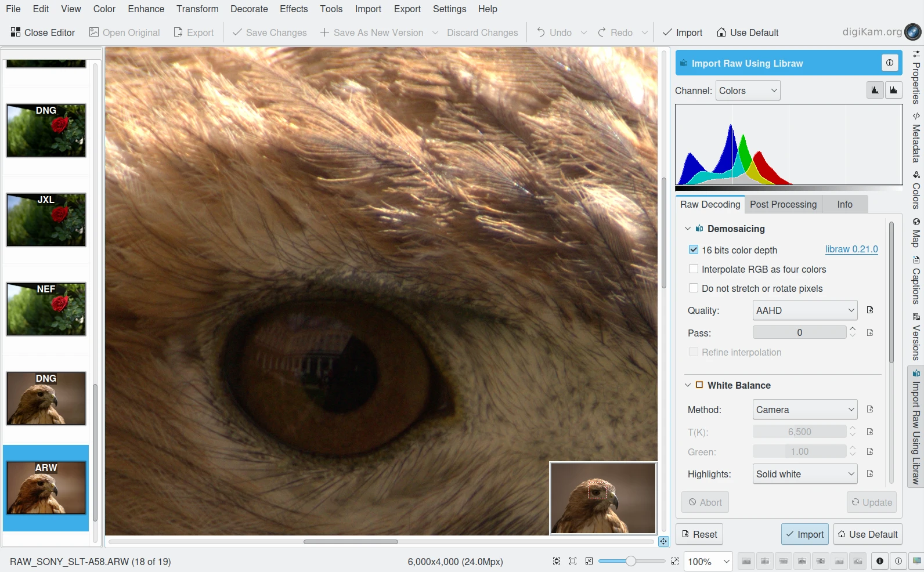The width and height of the screenshot is (924, 572).
Task: Click the fit-to-window zoom icon
Action: [573, 561]
